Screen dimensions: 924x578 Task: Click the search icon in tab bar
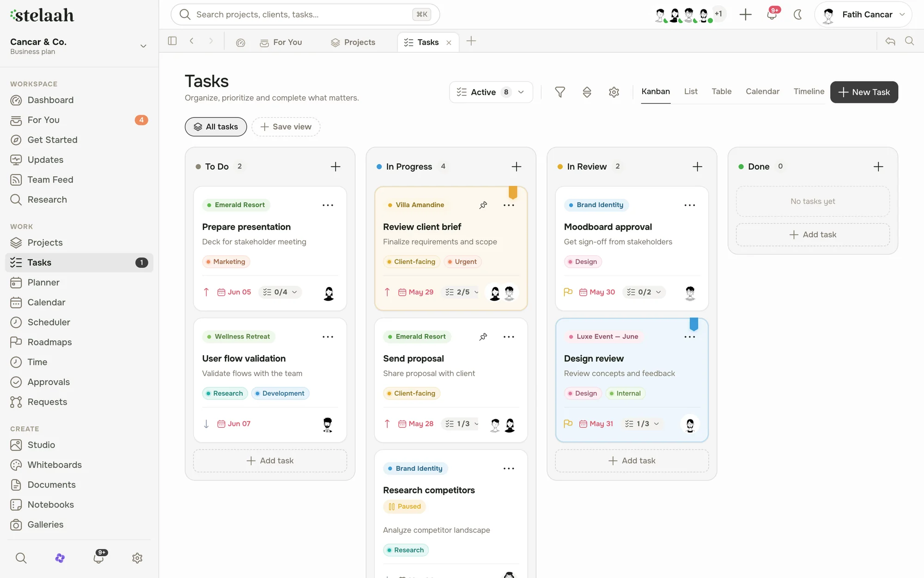[910, 41]
